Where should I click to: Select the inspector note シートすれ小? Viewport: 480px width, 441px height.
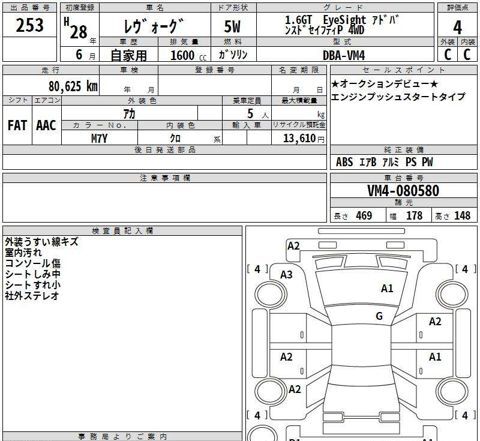point(33,285)
